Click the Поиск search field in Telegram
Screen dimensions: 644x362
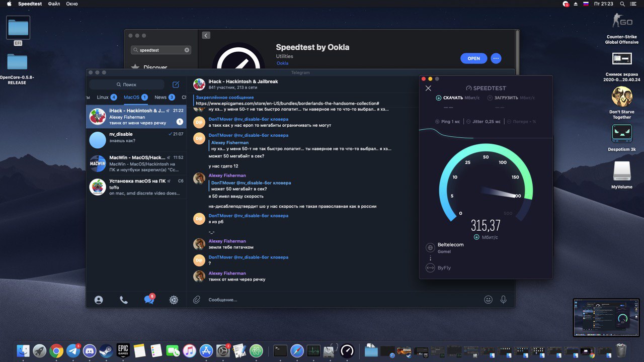(127, 84)
